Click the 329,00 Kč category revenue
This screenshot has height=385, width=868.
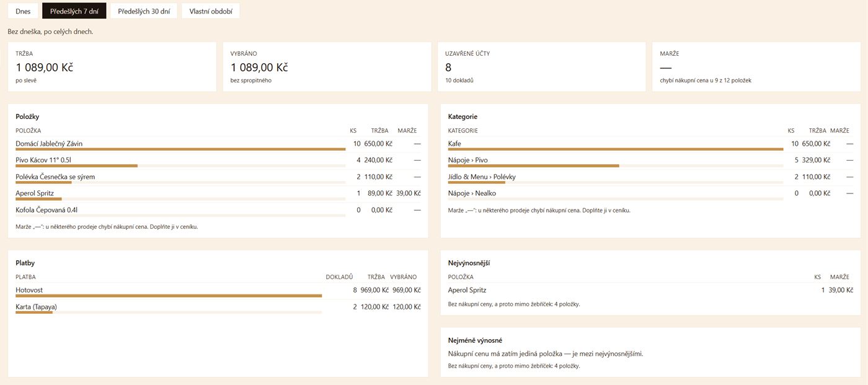[x=817, y=160]
